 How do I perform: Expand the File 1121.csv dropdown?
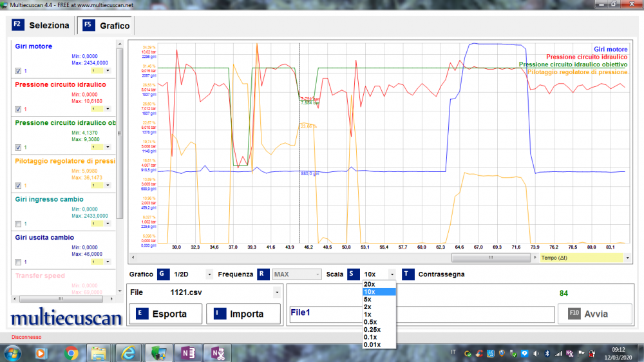point(277,292)
